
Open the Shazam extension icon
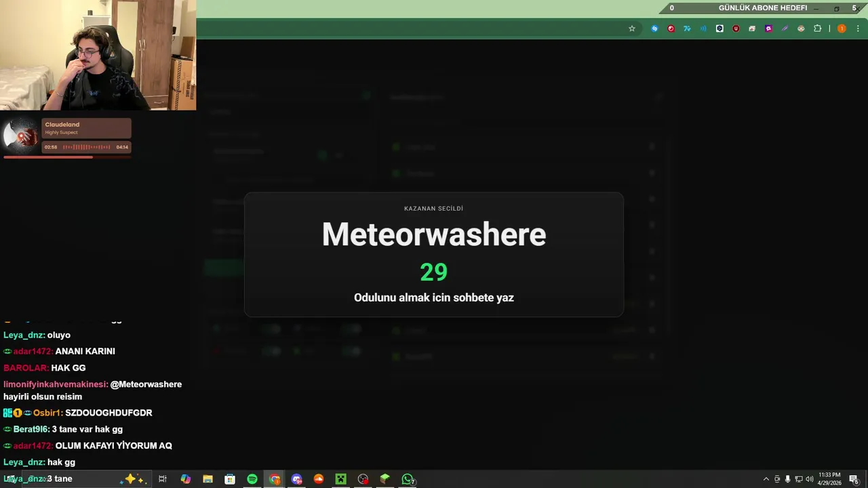tap(654, 28)
